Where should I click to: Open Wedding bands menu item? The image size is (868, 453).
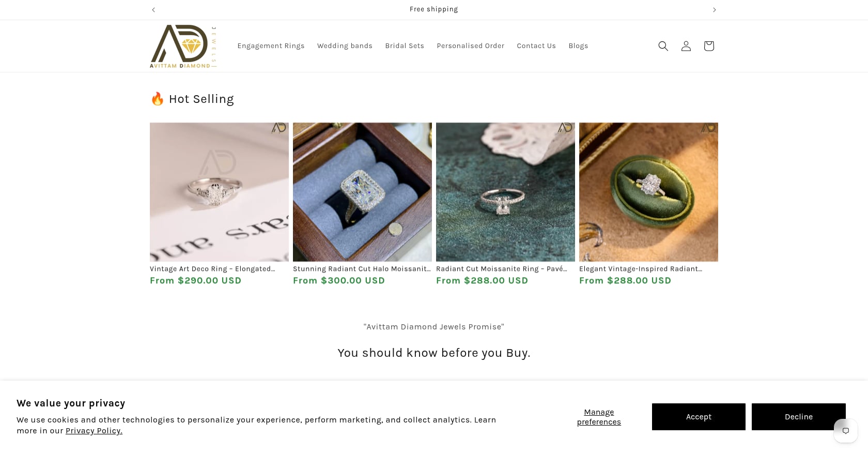(x=345, y=46)
